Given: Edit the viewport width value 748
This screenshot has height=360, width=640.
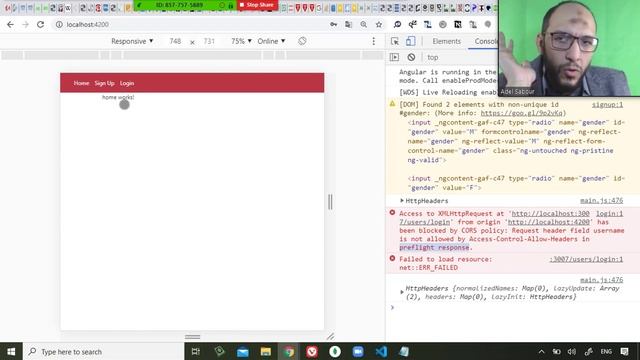Looking at the screenshot, I should coord(176,41).
